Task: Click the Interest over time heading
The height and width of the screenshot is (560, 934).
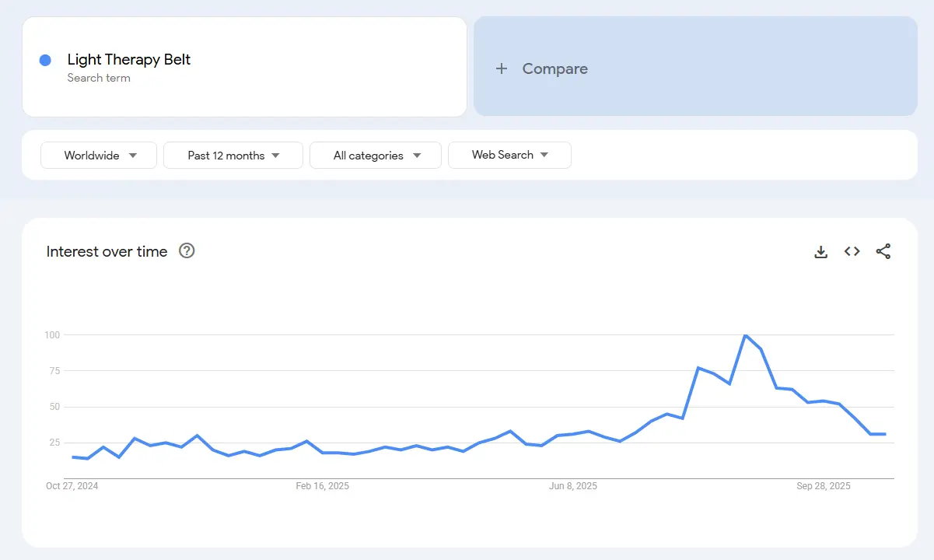Action: pyautogui.click(x=107, y=251)
